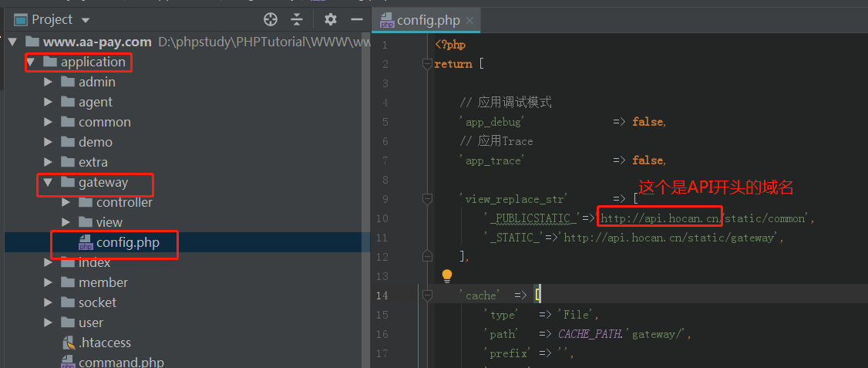Click the extra folder icon
This screenshot has width=868, height=368.
click(68, 162)
